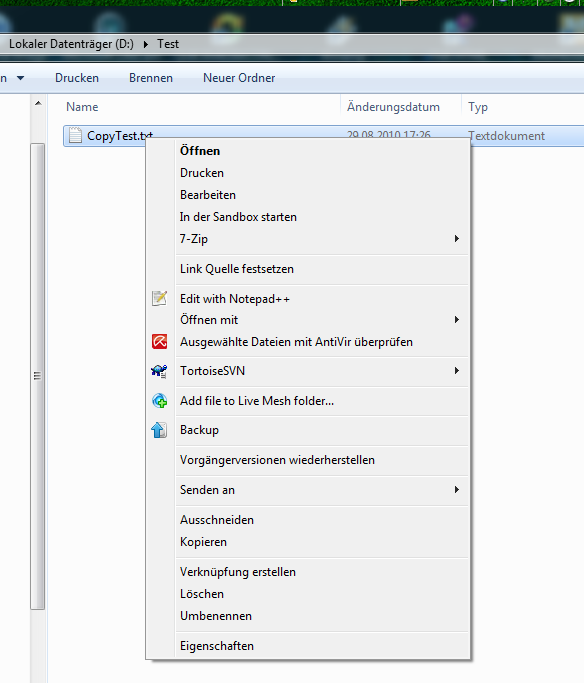
Task: Choose Löschen from the context menu
Action: 202,594
